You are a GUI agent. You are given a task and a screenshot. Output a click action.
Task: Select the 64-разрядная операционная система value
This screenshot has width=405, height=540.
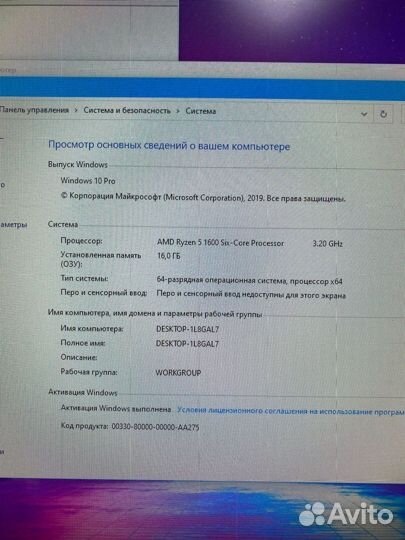tap(249, 281)
